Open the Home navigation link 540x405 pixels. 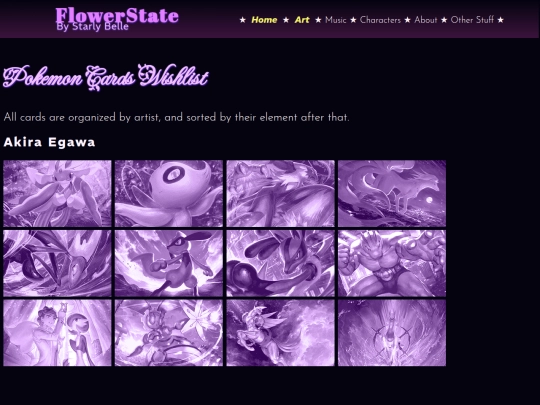point(264,20)
